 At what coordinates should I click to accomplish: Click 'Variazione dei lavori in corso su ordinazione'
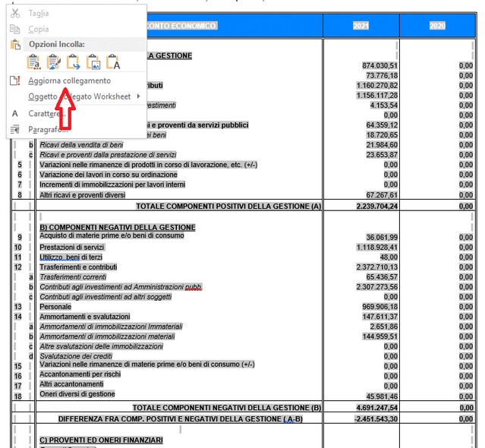109,175
